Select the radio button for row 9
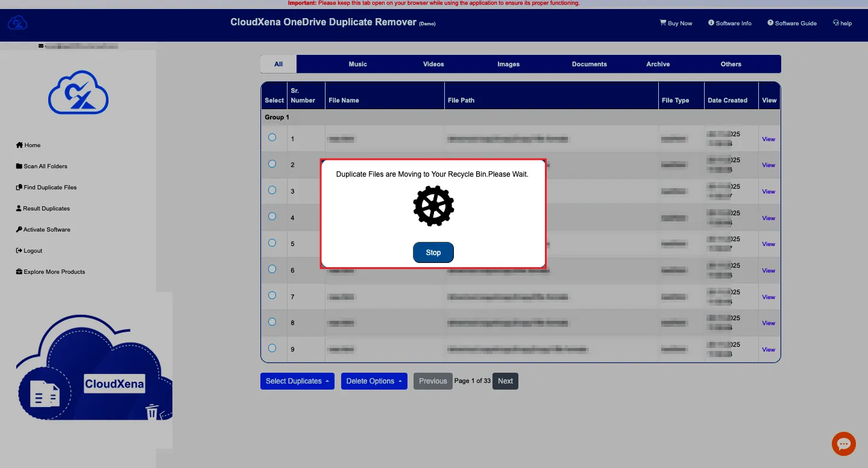Image resolution: width=868 pixels, height=468 pixels. (272, 348)
